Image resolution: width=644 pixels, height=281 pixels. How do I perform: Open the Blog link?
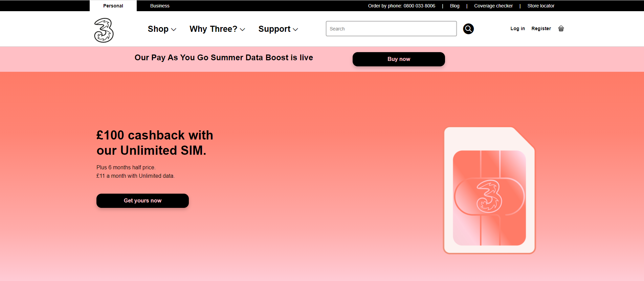pyautogui.click(x=454, y=6)
